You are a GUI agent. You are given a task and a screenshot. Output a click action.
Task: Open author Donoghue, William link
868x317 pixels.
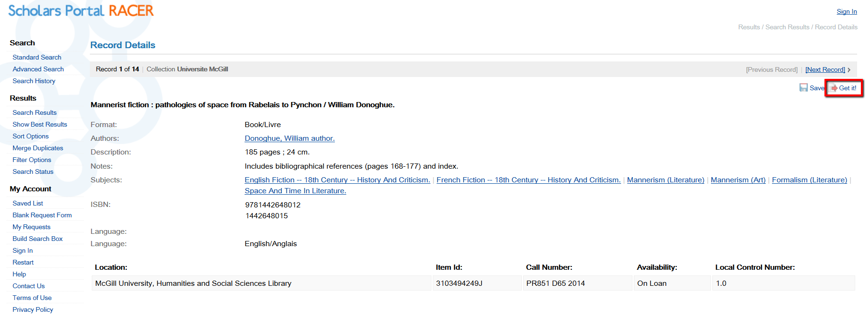point(289,138)
